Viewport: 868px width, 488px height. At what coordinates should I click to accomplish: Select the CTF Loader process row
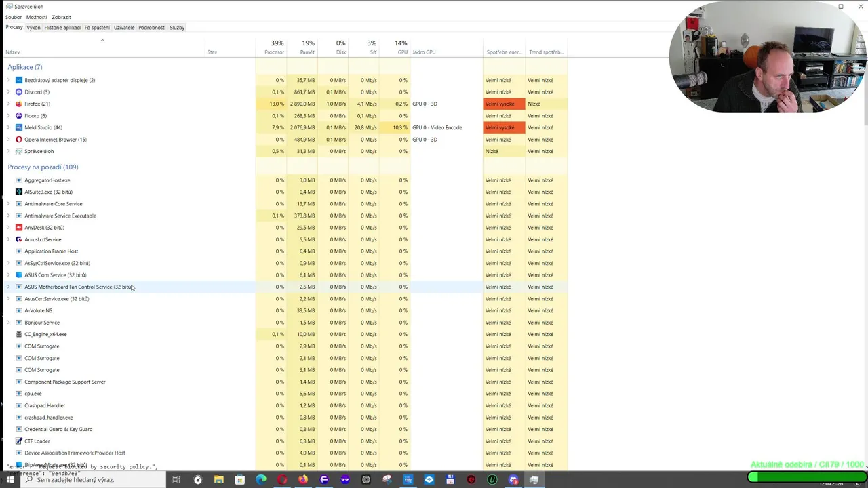pyautogui.click(x=285, y=441)
